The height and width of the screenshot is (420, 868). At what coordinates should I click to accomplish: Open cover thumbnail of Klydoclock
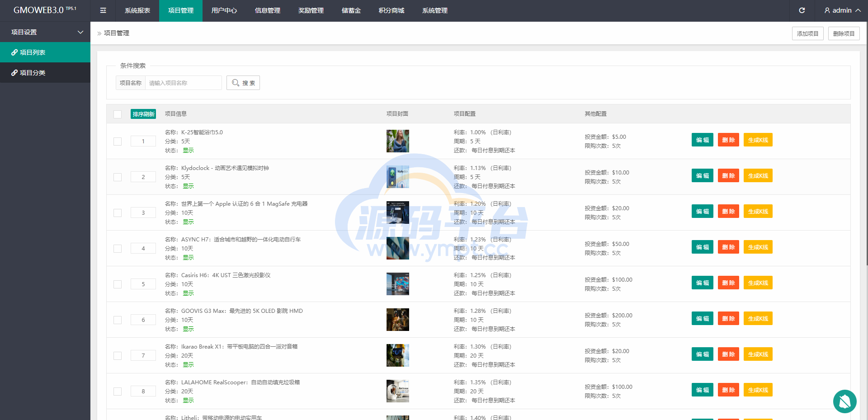[x=398, y=177]
